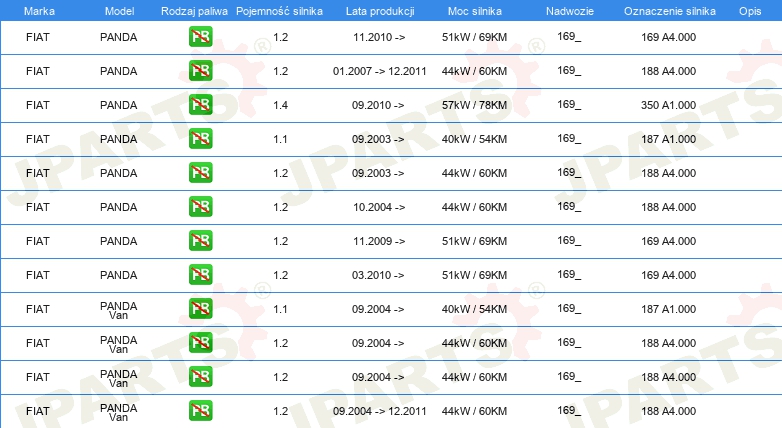The height and width of the screenshot is (428, 782).
Task: Click the Moc silnika column header
Action: coord(475,11)
